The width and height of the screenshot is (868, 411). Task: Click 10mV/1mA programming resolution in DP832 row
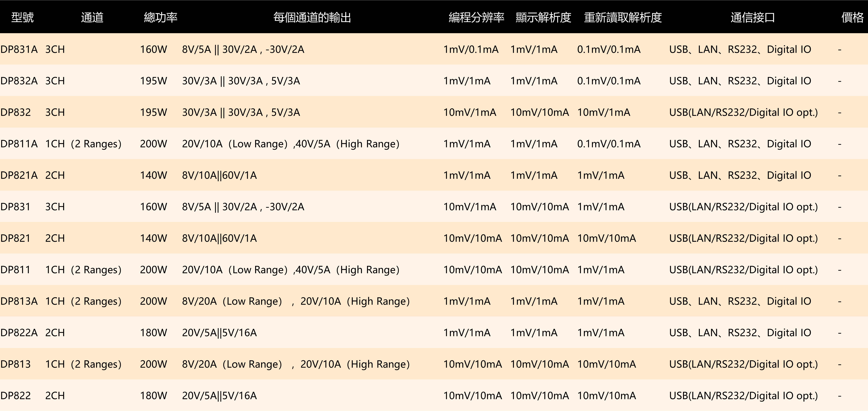tap(470, 112)
